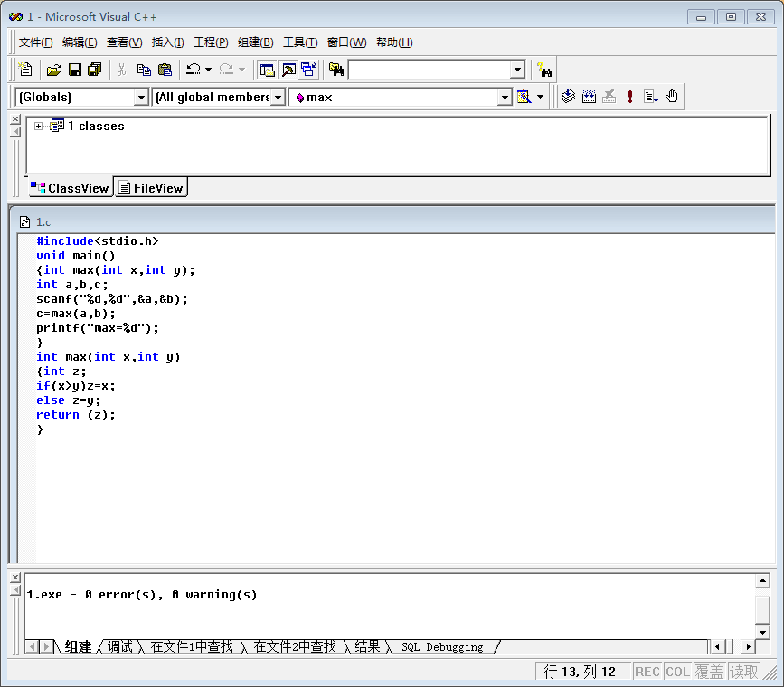This screenshot has width=784, height=687.
Task: Click the New Text File icon
Action: (25, 69)
